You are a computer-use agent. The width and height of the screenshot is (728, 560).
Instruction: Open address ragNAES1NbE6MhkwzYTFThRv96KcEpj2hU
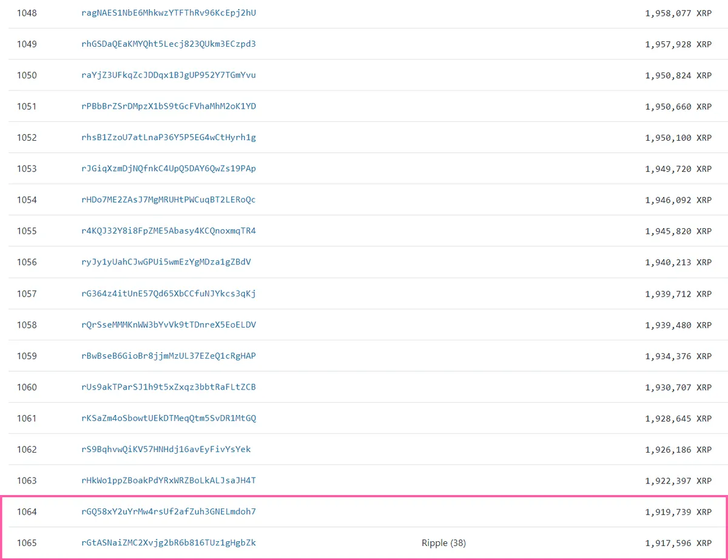click(x=169, y=13)
